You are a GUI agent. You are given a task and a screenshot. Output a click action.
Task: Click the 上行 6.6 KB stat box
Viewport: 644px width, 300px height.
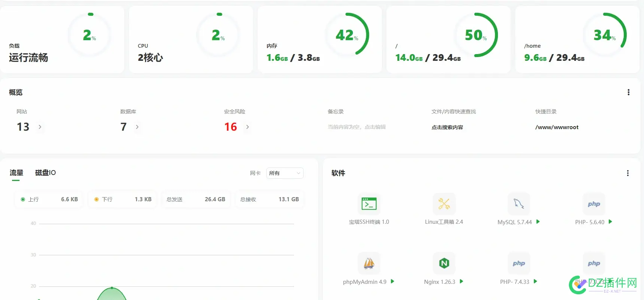point(48,199)
